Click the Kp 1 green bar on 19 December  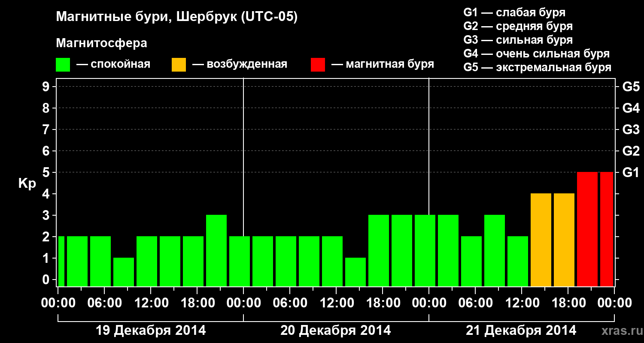click(124, 272)
